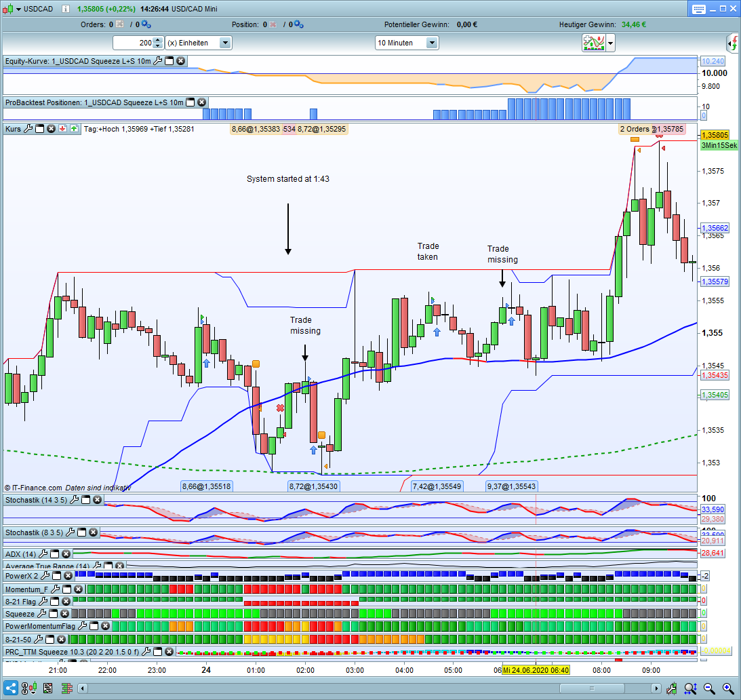The height and width of the screenshot is (700, 741).
Task: Maximize the Momentum_F panel
Action: [x=67, y=589]
